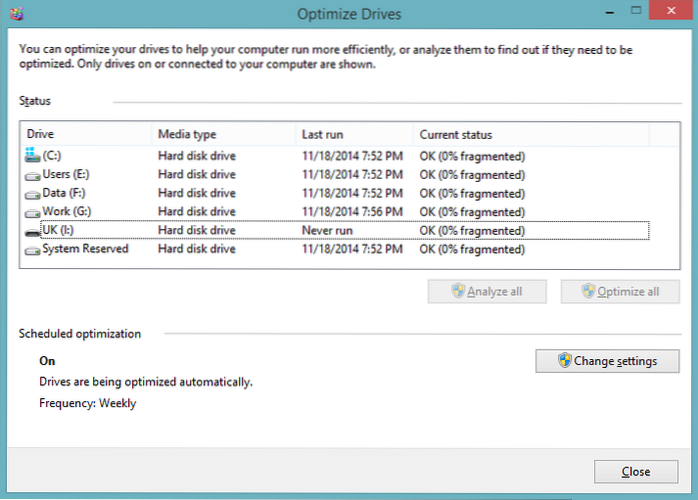This screenshot has height=500, width=698.
Task: Select the Work (G:) drive name
Action: 67,211
